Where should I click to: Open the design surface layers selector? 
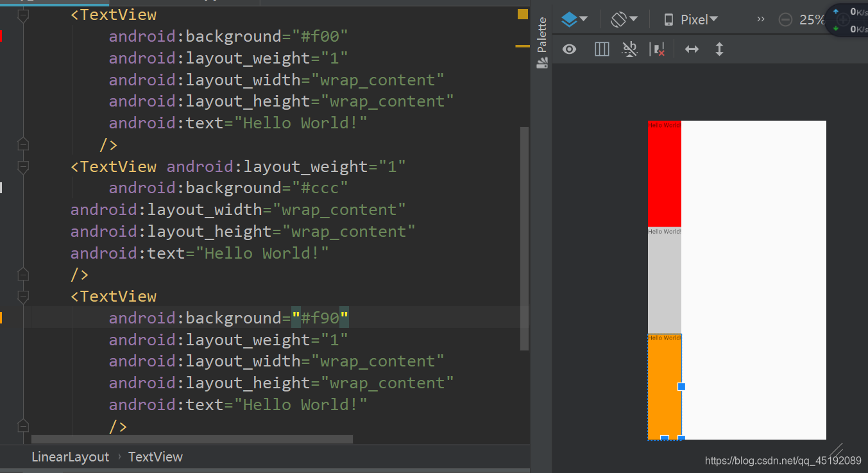tap(574, 20)
